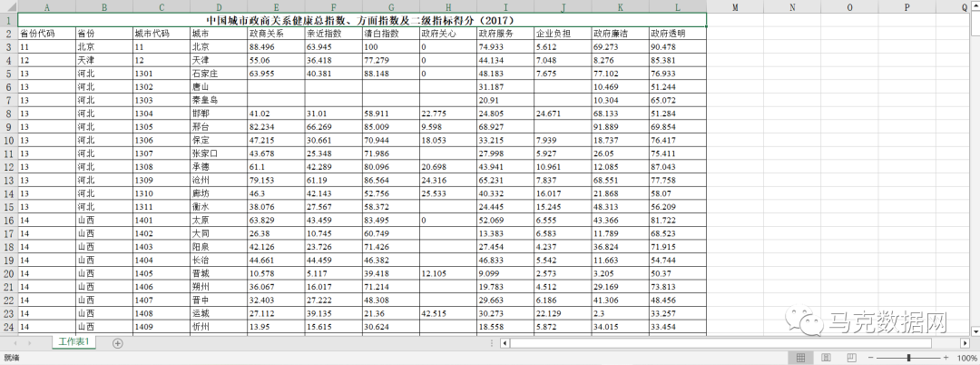
Task: Select the cell with value 79.153
Action: click(276, 180)
